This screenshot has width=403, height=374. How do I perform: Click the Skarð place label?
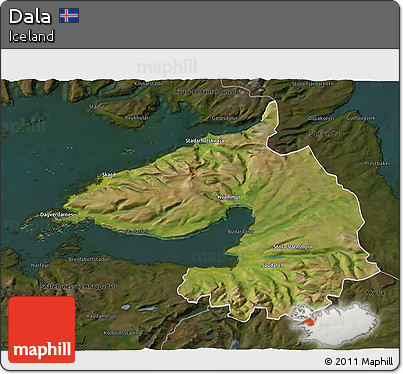[109, 175]
